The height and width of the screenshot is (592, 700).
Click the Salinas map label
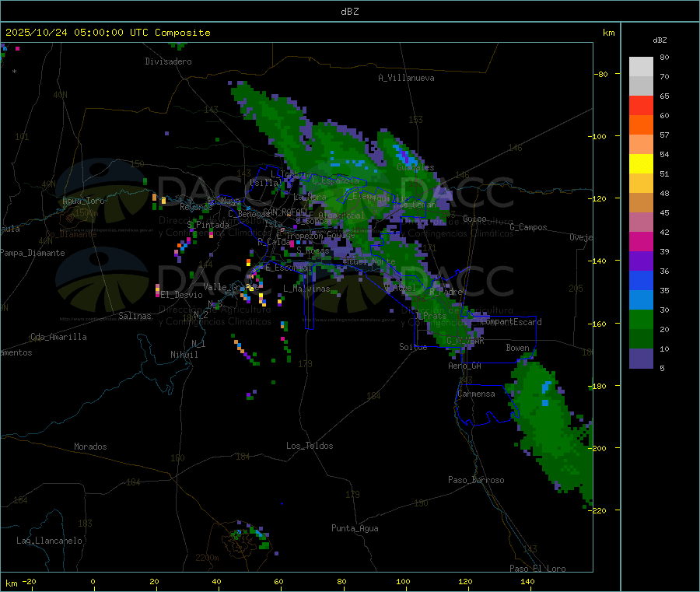tap(135, 316)
